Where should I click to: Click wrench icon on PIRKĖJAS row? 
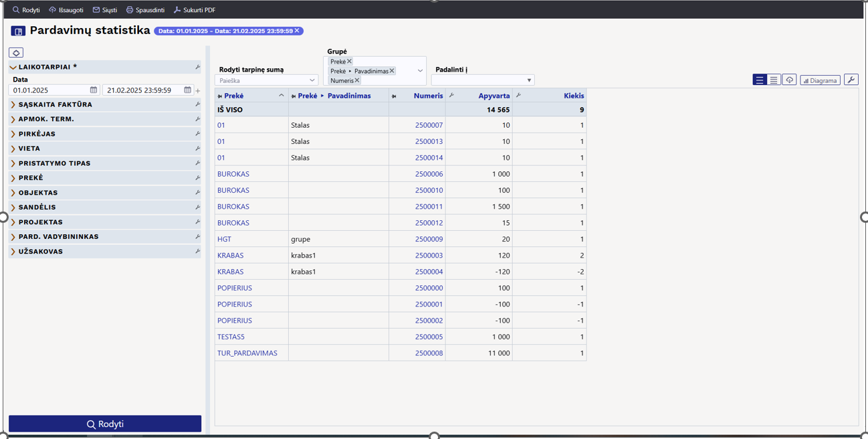click(197, 134)
